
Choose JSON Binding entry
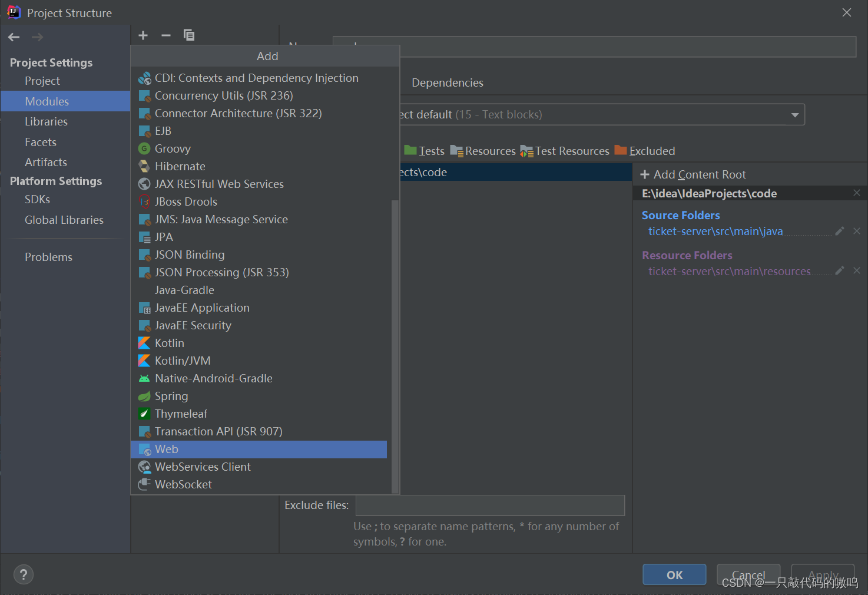pos(259,254)
